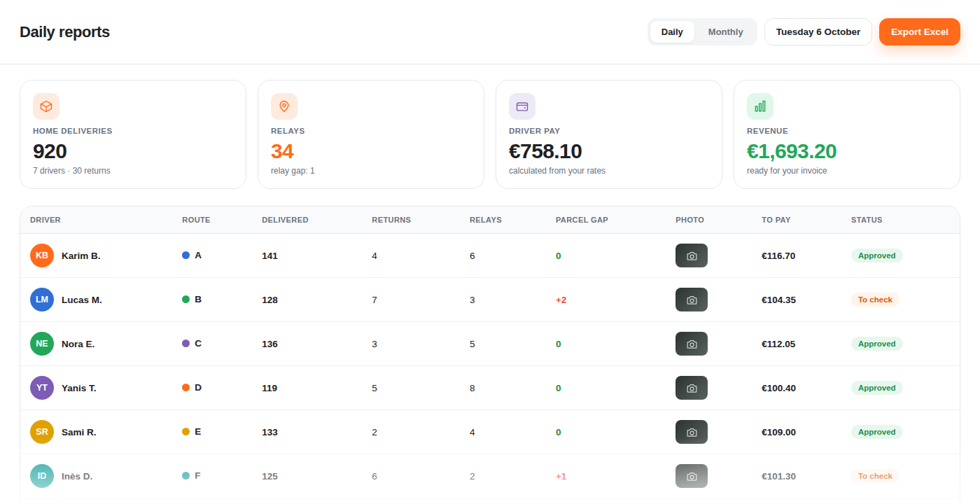The height and width of the screenshot is (504, 980).
Task: Click the Driver Pay wallet icon
Action: pos(522,106)
